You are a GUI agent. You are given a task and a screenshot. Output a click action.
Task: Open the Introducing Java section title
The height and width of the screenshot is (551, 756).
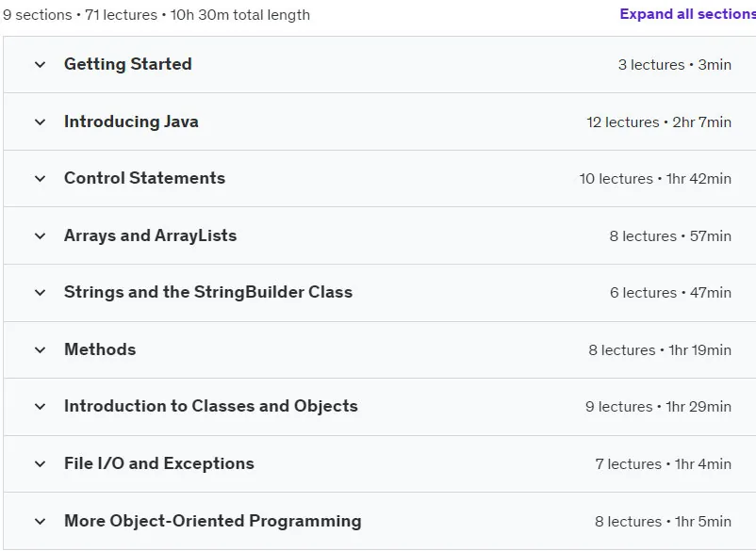[x=131, y=122]
